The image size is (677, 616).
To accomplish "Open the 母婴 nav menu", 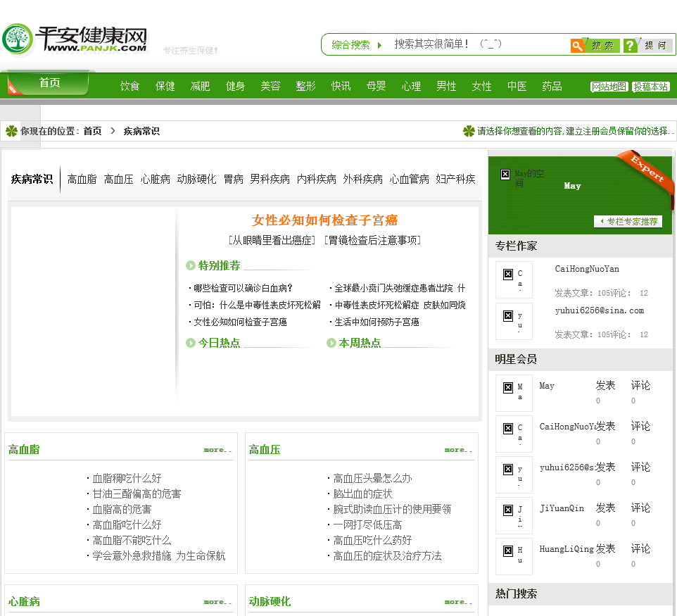I will click(376, 86).
